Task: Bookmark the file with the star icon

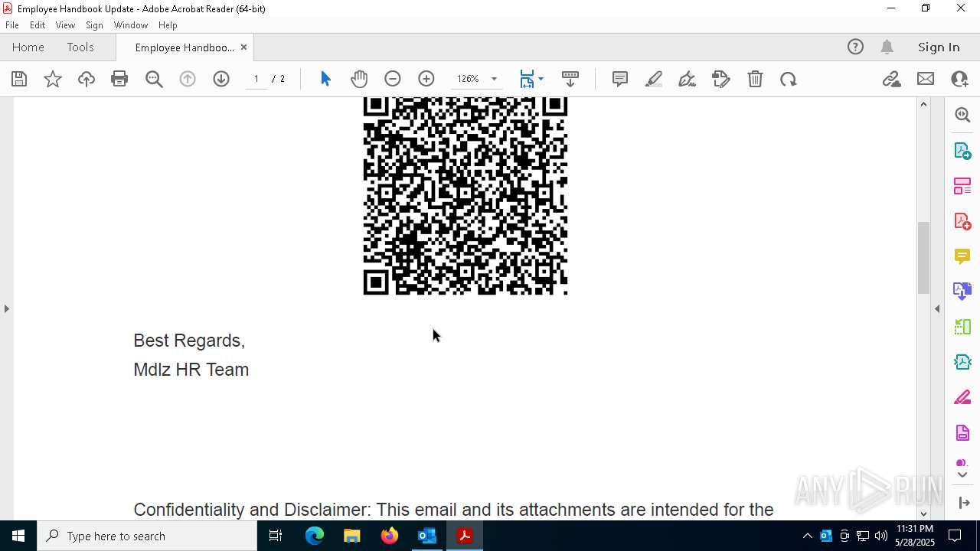Action: point(53,79)
